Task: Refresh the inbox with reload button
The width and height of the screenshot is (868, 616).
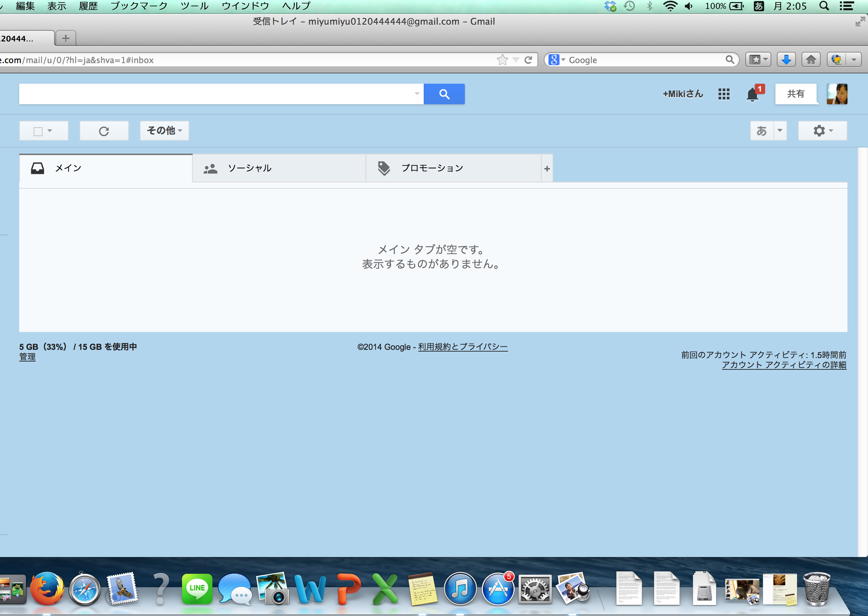Action: coord(104,131)
